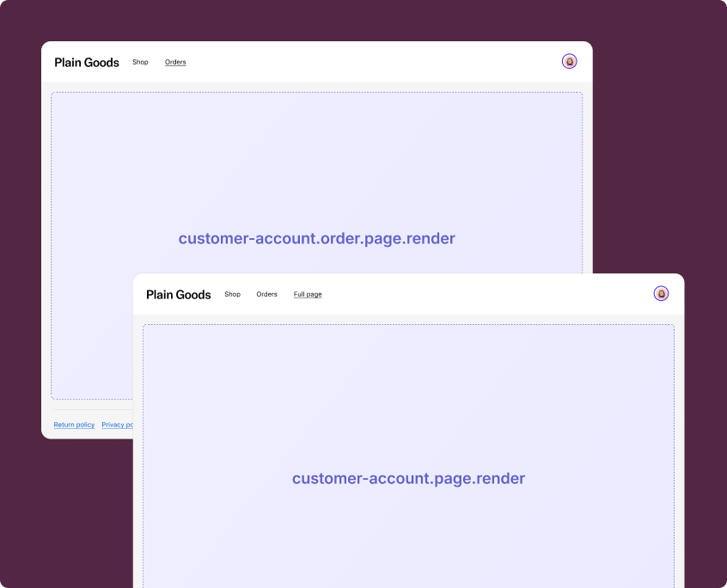Click the customer-account.order.page.render label
This screenshot has height=588, width=727.
(x=317, y=238)
